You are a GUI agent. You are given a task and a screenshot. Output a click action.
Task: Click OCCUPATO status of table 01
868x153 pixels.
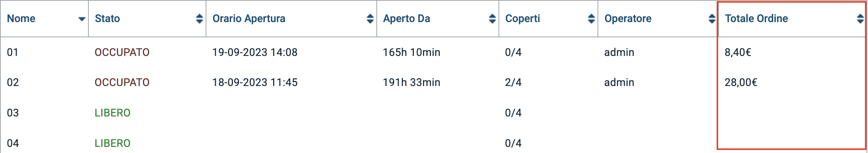(x=122, y=53)
